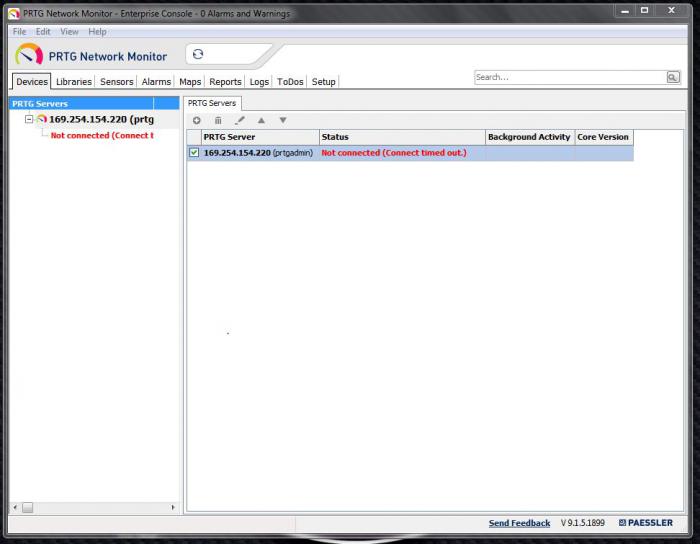Switch to the Sensors tab
The width and height of the screenshot is (700, 544).
(117, 82)
